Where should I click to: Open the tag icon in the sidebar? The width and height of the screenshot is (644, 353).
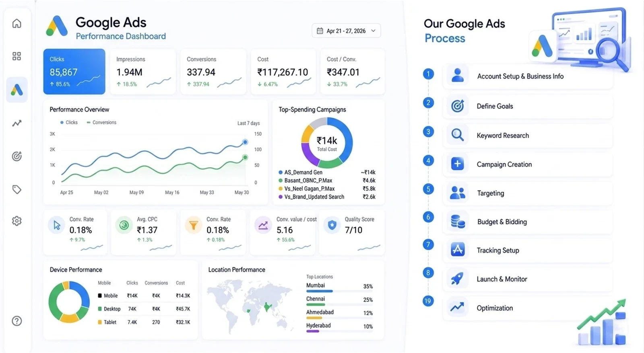point(17,189)
